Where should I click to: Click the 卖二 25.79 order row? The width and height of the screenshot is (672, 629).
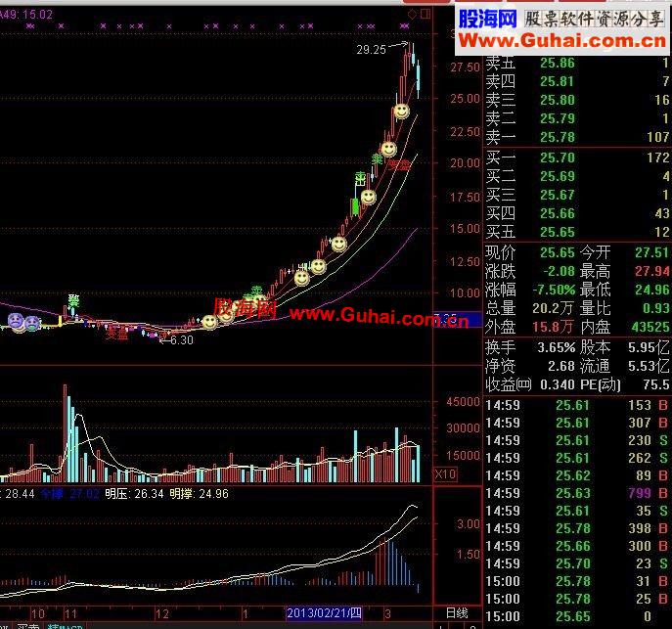click(x=577, y=118)
